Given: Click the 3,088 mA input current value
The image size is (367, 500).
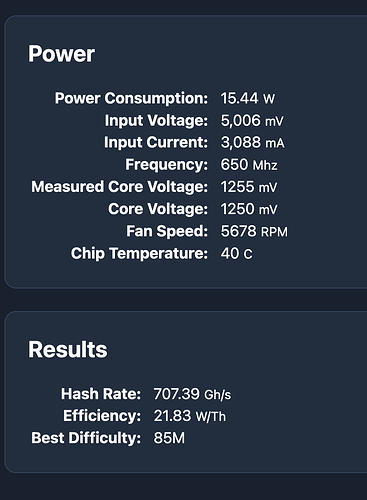Looking at the screenshot, I should pos(252,143).
